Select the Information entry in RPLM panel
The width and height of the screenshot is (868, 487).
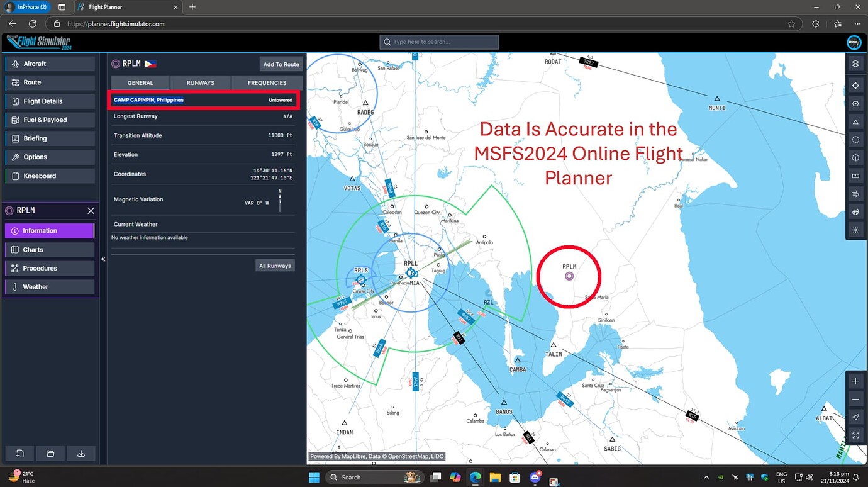49,230
